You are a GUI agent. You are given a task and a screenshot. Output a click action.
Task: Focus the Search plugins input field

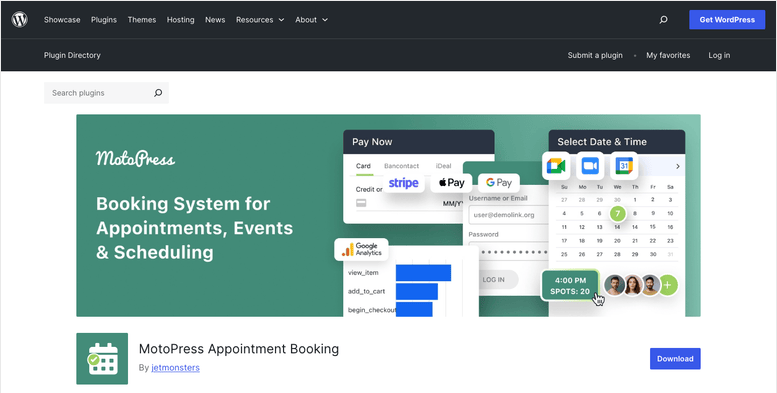point(106,93)
